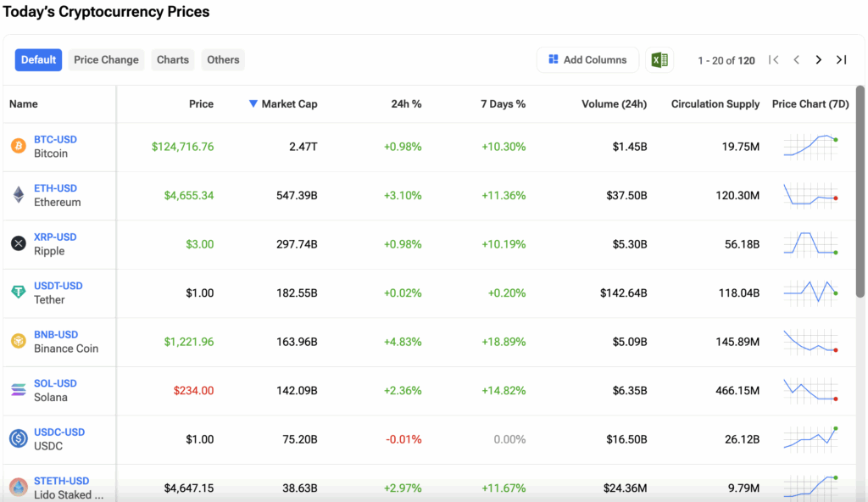
Task: Click the USDC coin icon
Action: click(19, 438)
